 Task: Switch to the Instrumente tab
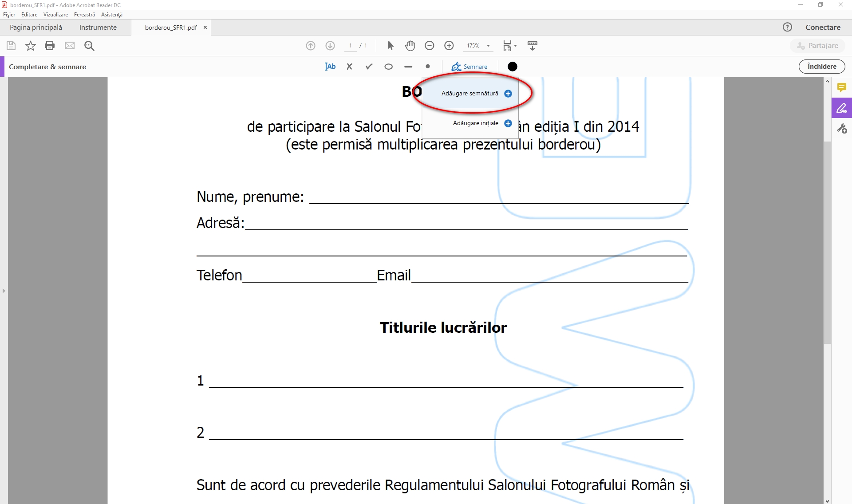coord(98,28)
